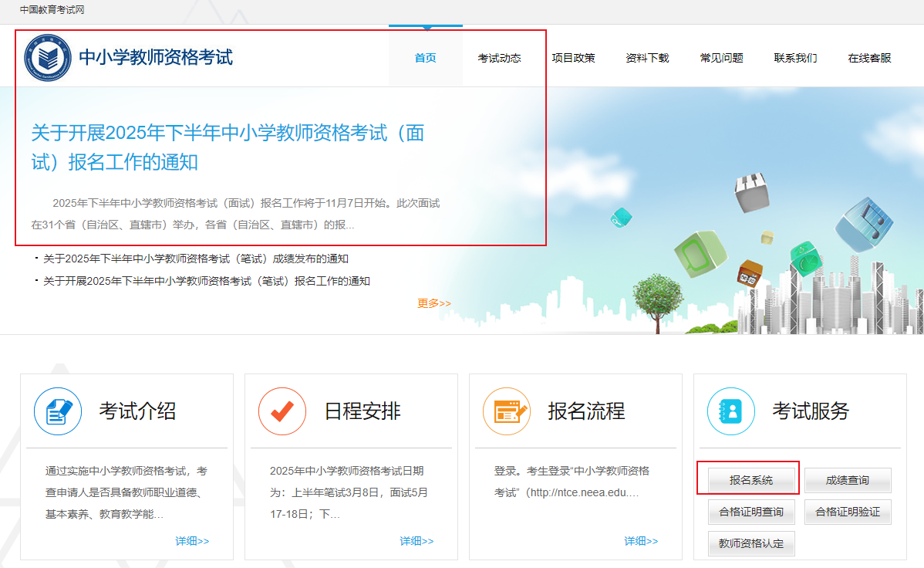
Task: Open 在线客服 in navigation bar
Action: [869, 58]
